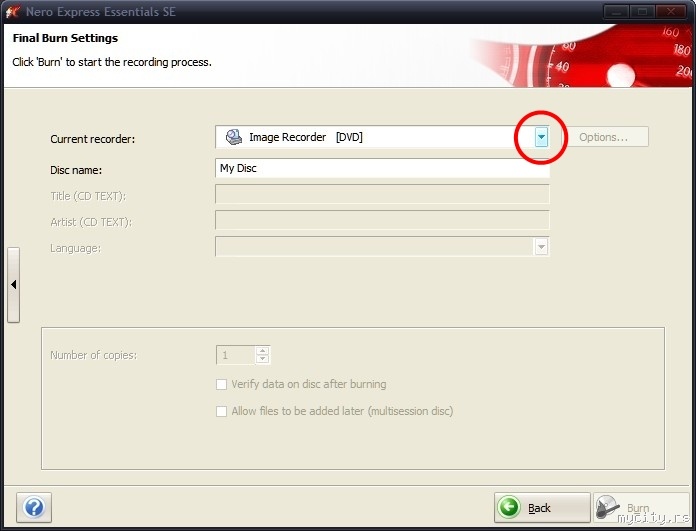Enable Allow files to be added later
Screen dimensions: 696x531
221,412
